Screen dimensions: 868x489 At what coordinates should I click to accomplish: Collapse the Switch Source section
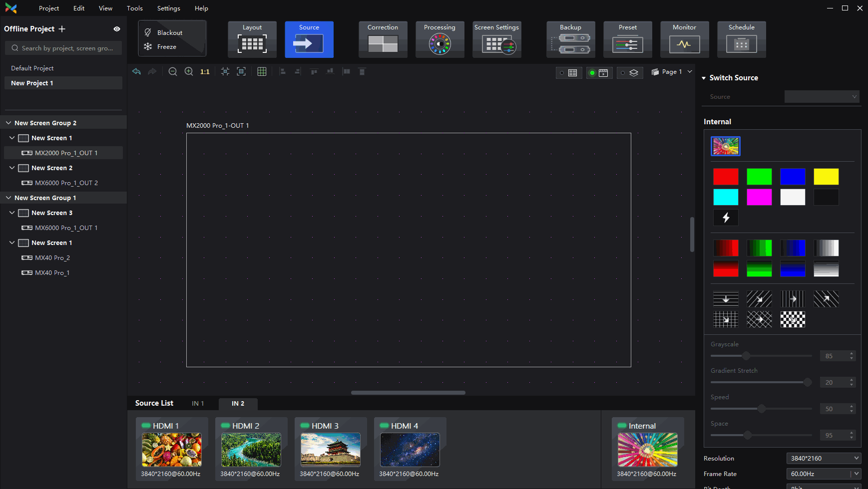coord(704,78)
